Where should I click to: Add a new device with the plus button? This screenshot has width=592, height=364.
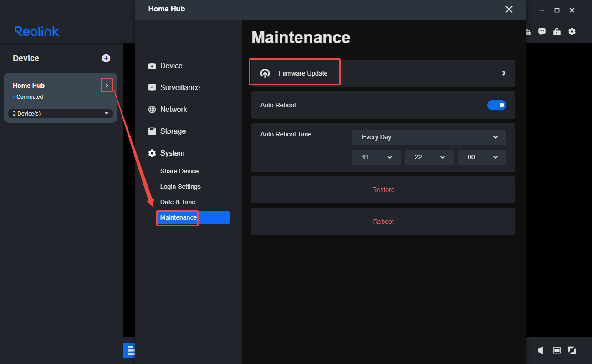tap(106, 58)
